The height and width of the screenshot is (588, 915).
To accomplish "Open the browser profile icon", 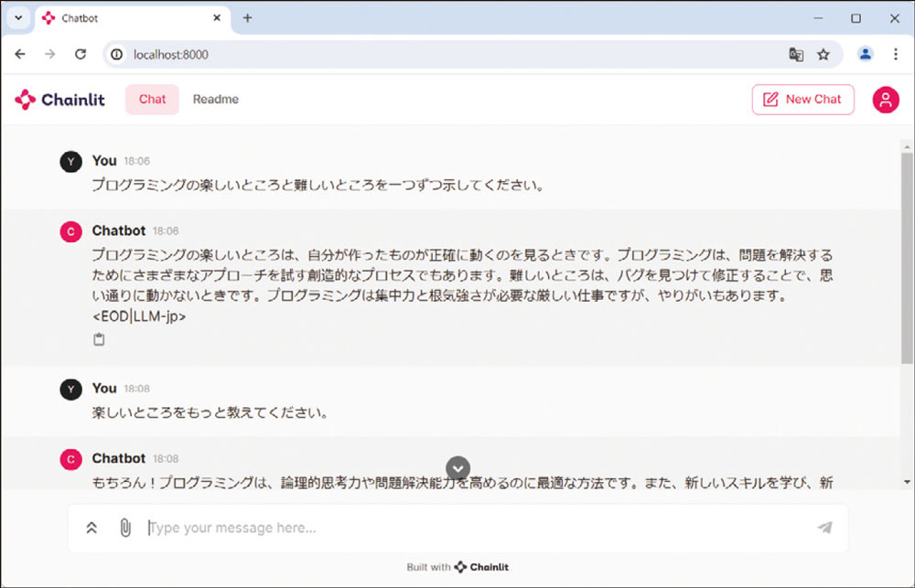I will point(865,54).
